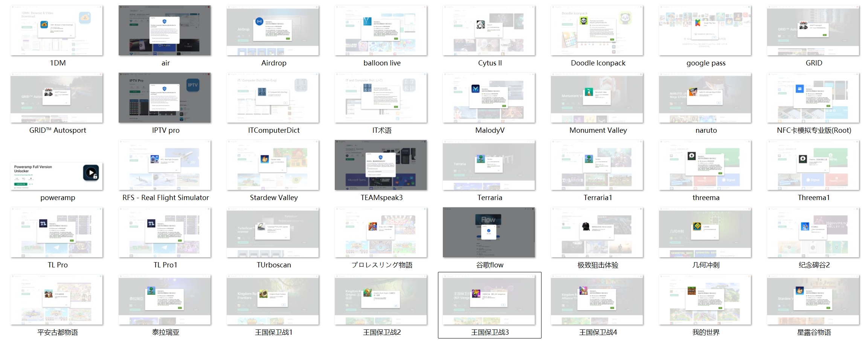This screenshot has width=868, height=349.
Task: Open the 1DM image thumbnail
Action: click(x=56, y=30)
